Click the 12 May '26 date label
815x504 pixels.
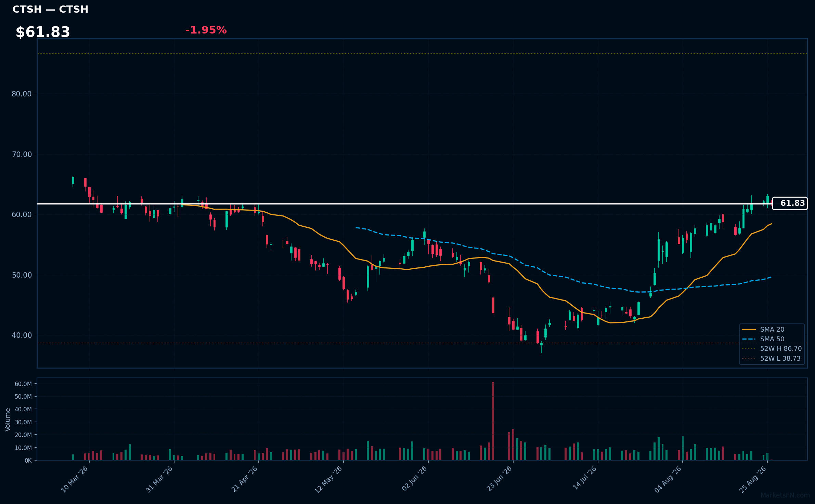tap(329, 479)
